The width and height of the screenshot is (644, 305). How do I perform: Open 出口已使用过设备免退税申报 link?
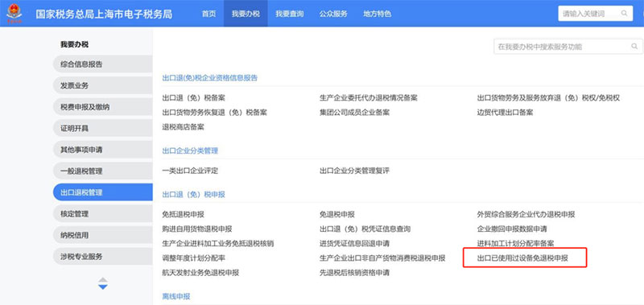click(522, 258)
